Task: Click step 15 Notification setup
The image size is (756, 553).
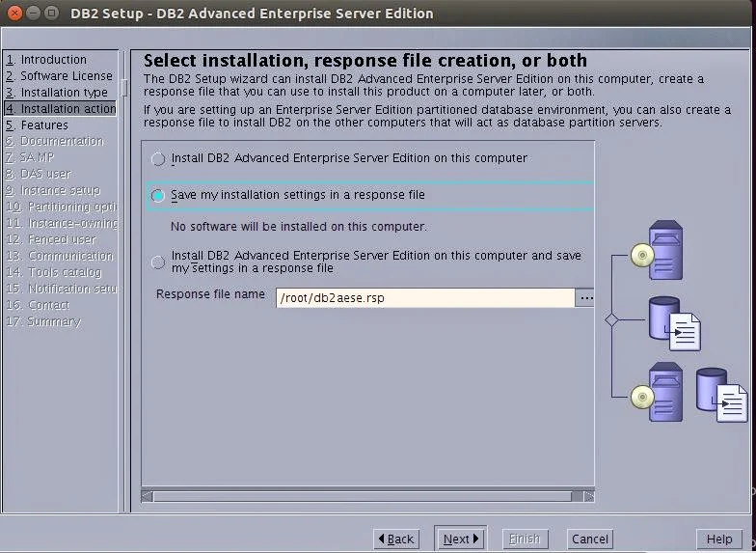Action: pyautogui.click(x=62, y=289)
